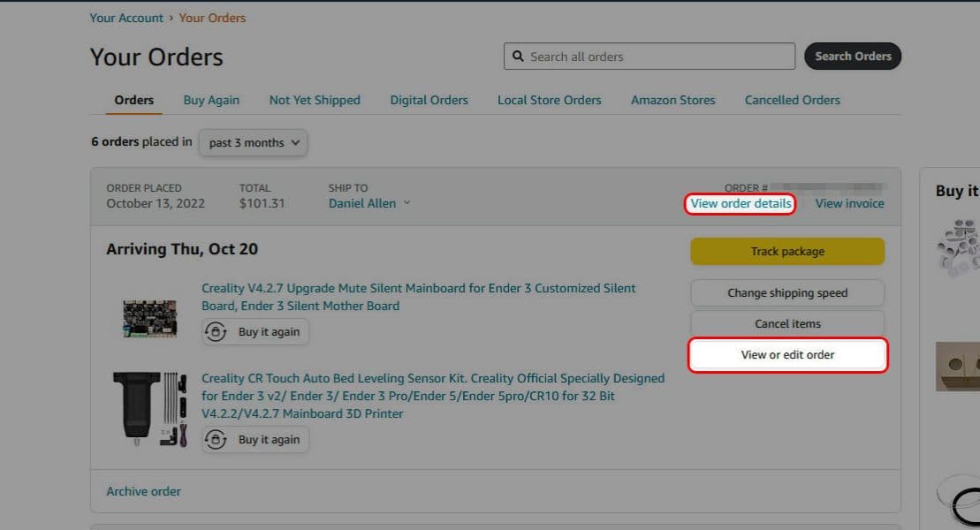
Task: Select View or edit order
Action: pyautogui.click(x=786, y=355)
